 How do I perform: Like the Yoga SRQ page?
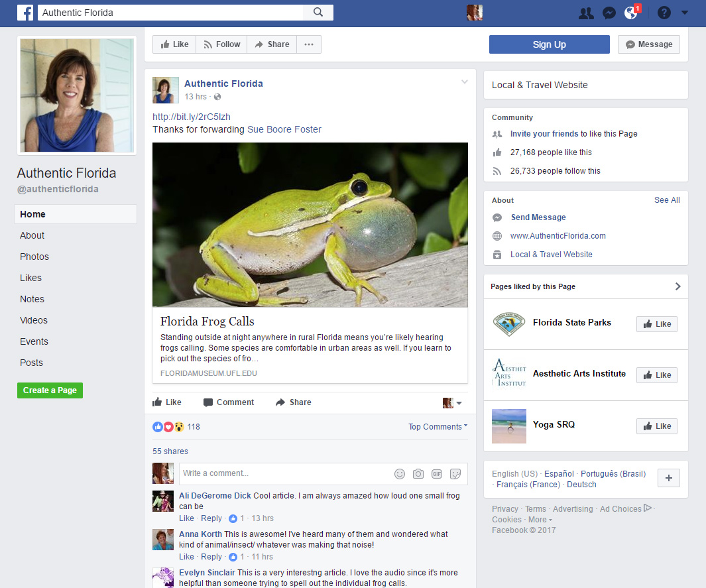[657, 426]
